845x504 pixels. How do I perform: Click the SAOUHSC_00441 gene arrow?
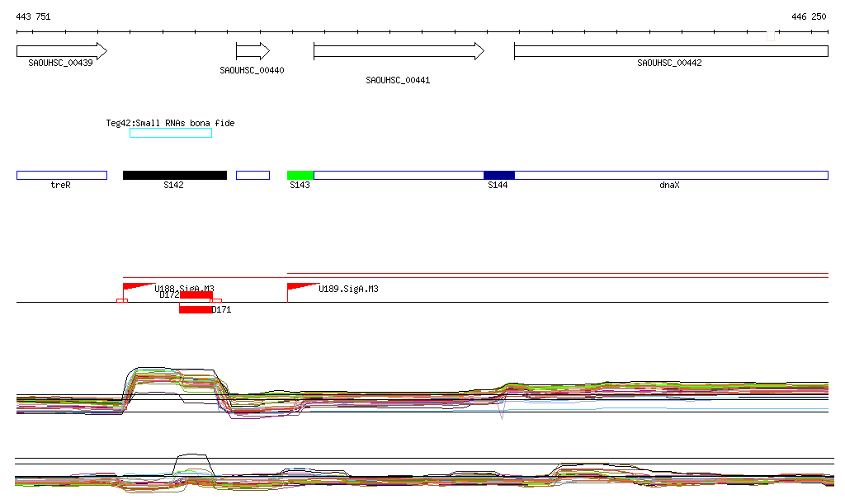[398, 51]
